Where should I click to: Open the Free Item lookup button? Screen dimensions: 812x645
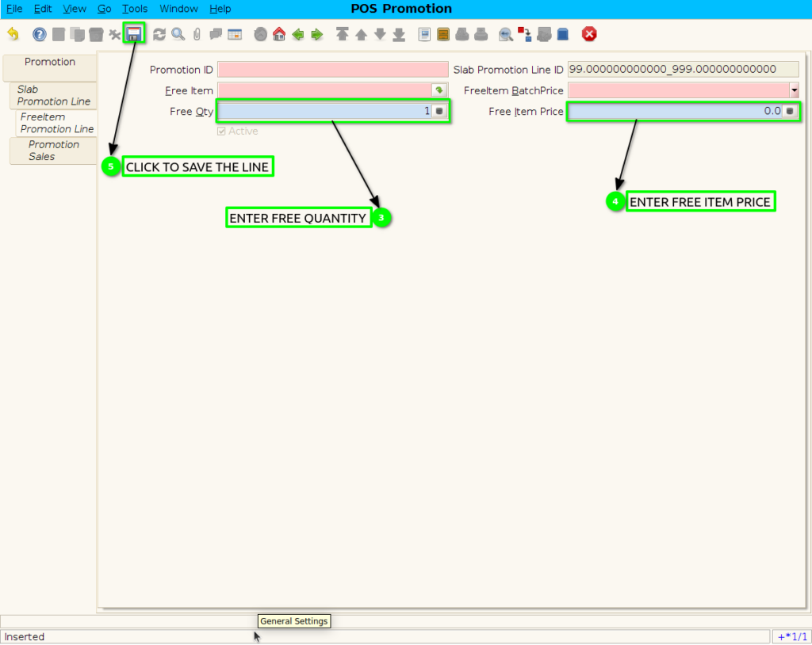click(439, 90)
